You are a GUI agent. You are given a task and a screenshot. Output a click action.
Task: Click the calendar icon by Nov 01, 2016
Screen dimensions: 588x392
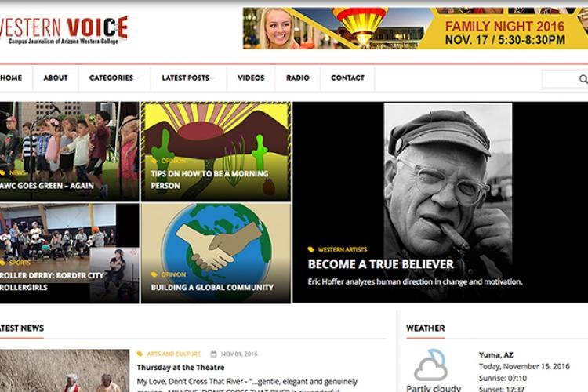coord(213,354)
